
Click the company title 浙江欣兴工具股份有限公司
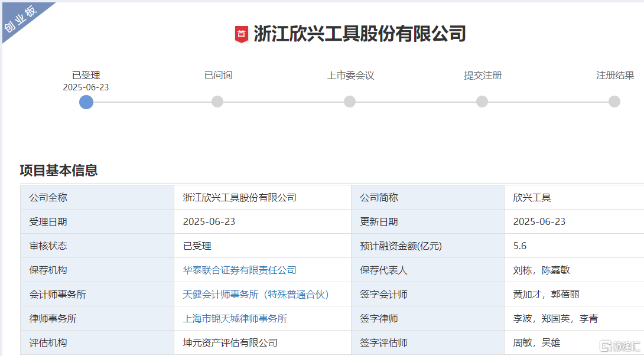(x=360, y=34)
